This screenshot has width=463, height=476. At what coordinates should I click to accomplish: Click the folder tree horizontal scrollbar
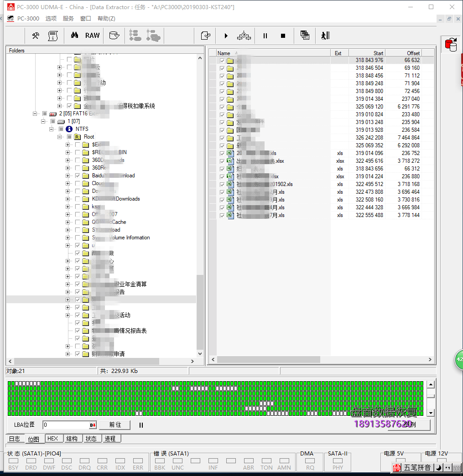coord(87,361)
